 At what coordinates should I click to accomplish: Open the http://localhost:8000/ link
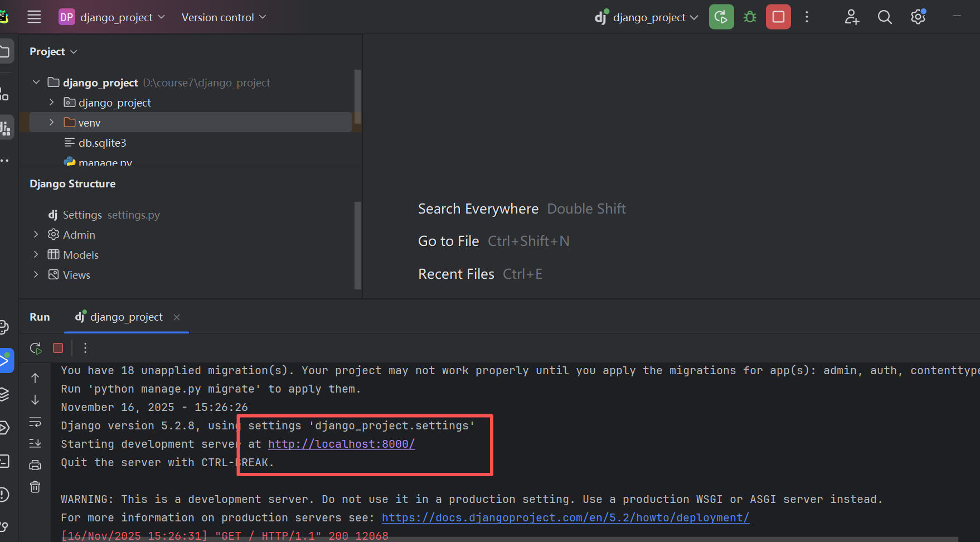click(341, 444)
